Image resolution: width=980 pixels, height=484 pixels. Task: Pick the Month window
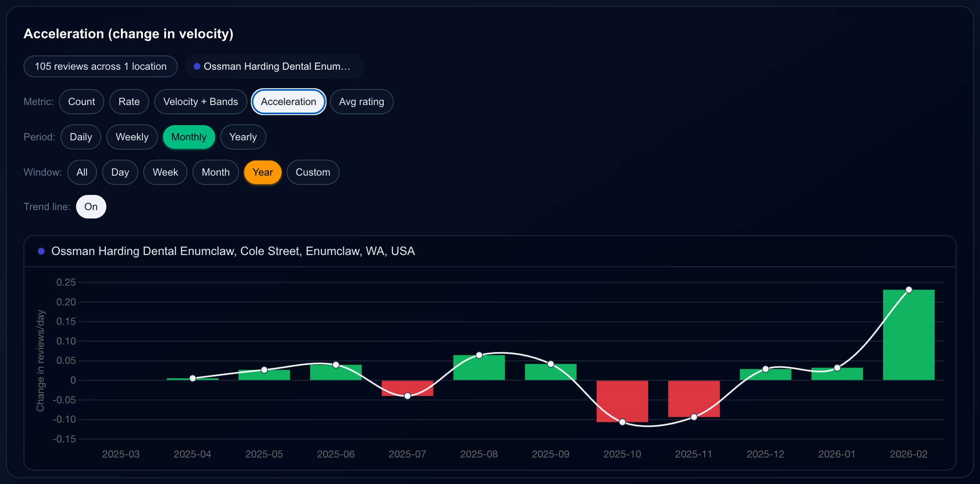point(216,172)
